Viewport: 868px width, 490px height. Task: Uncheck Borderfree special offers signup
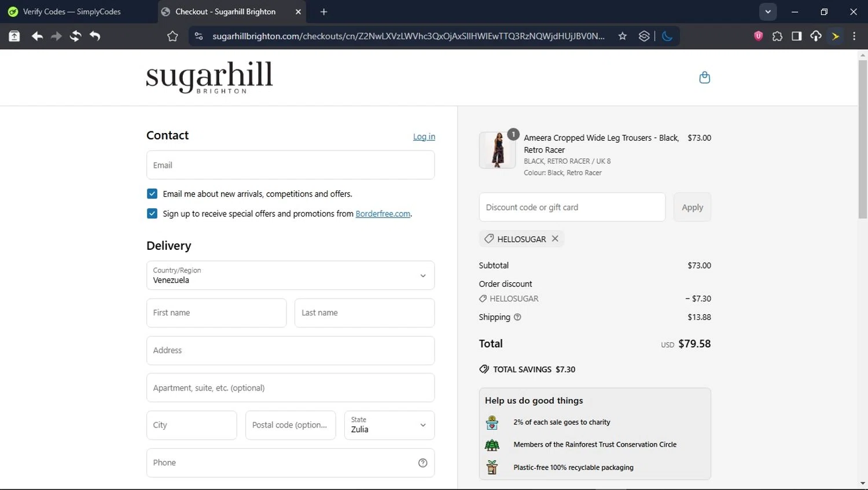[x=152, y=213]
